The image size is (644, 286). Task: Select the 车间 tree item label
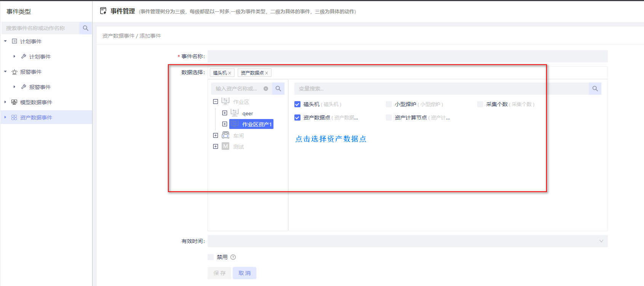pos(238,136)
